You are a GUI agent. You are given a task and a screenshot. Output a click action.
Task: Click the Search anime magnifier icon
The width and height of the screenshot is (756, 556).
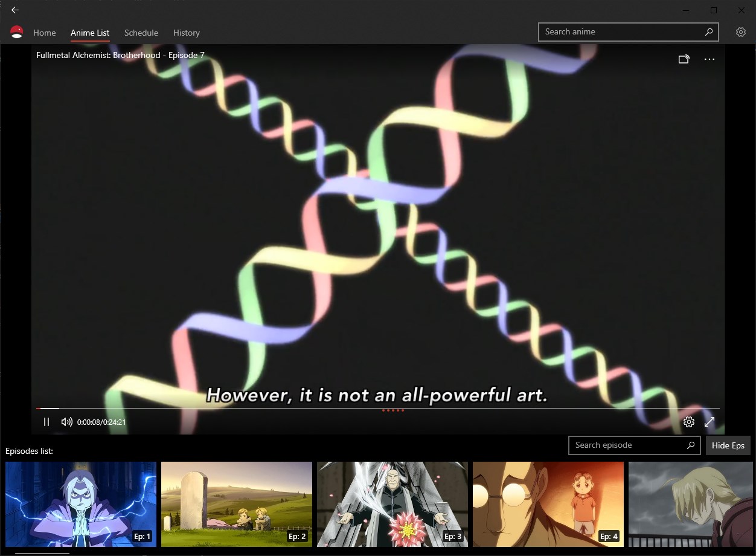[x=709, y=32]
